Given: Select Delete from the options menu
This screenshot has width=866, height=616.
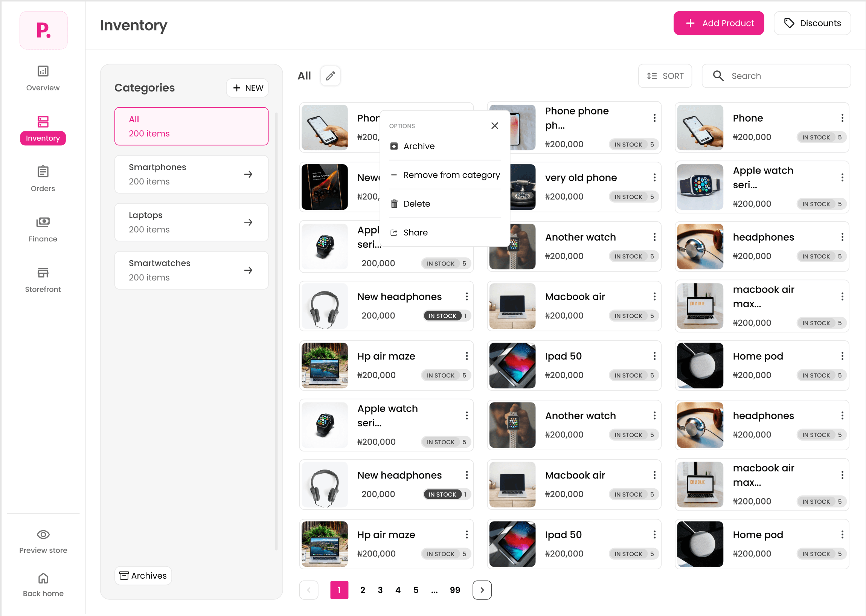Looking at the screenshot, I should pyautogui.click(x=416, y=204).
